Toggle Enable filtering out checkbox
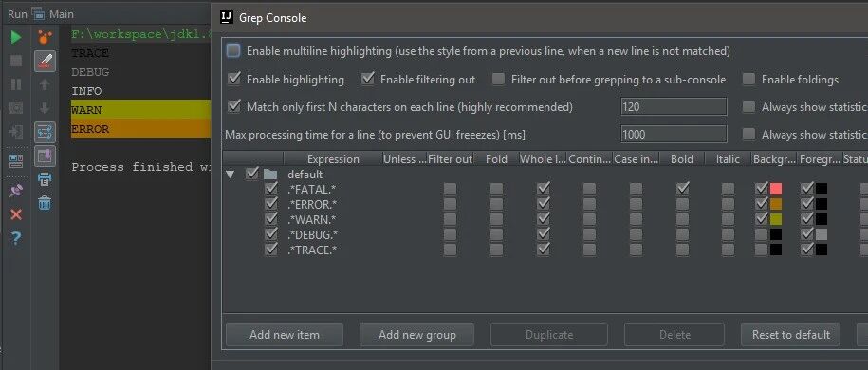 click(x=368, y=79)
